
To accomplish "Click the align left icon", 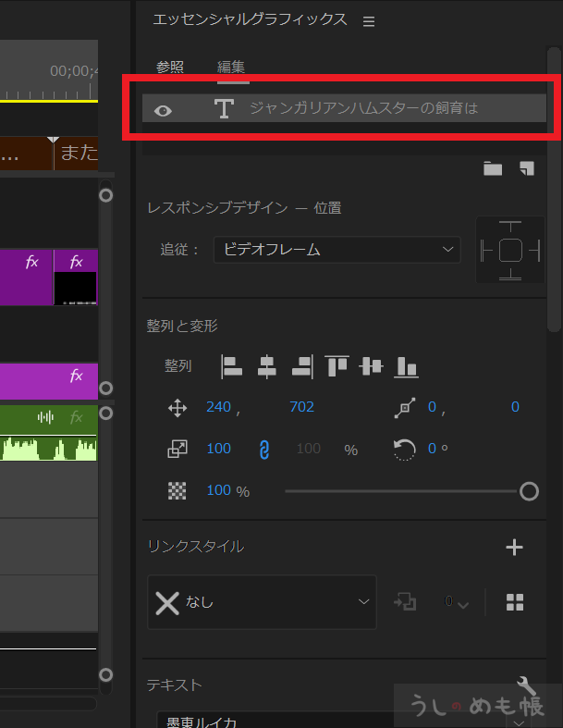I will coord(231,366).
